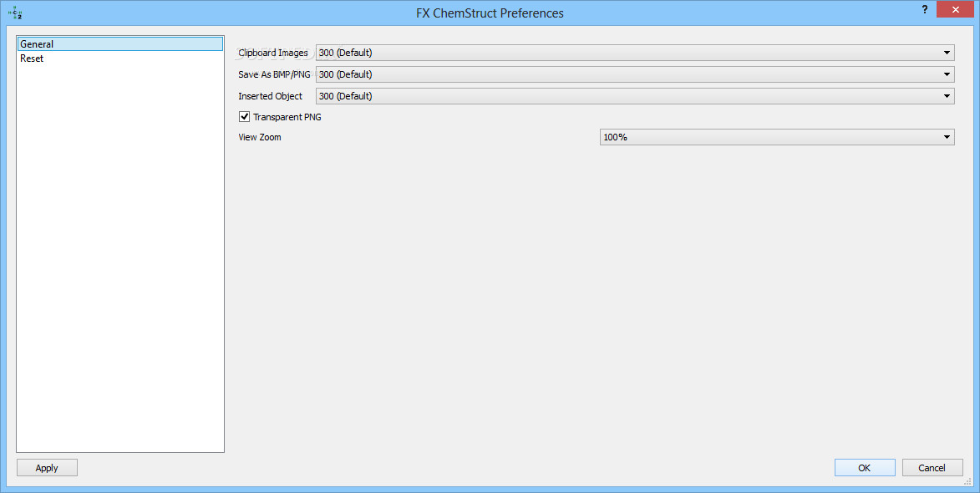Close the Preferences dialog with the red X
The width and height of the screenshot is (980, 493).
[957, 10]
